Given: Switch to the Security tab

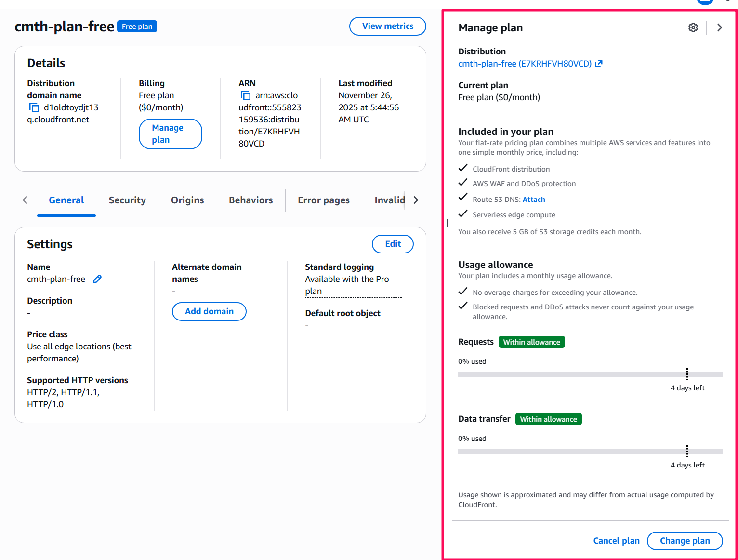Looking at the screenshot, I should coord(127,200).
